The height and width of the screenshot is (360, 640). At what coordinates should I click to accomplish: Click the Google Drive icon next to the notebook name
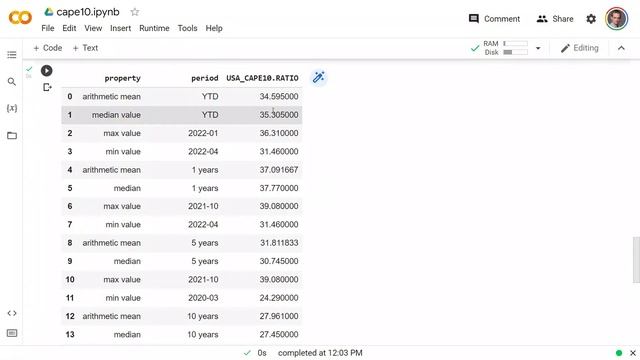49,12
